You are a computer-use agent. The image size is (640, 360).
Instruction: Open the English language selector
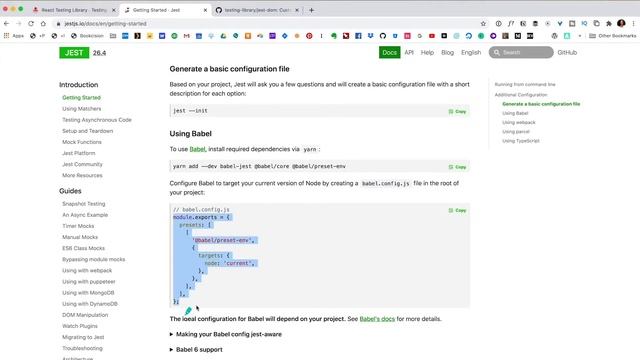tap(471, 52)
